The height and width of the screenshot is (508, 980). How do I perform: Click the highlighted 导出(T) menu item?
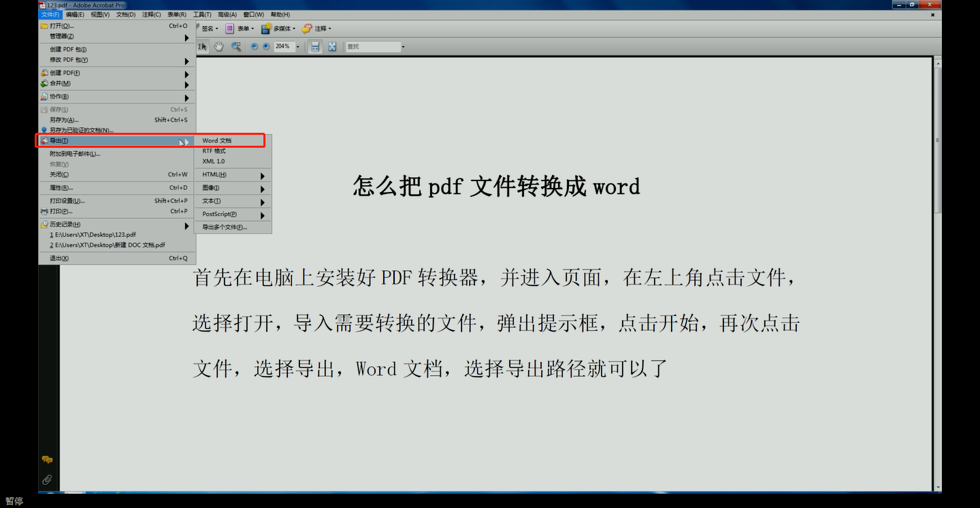117,141
